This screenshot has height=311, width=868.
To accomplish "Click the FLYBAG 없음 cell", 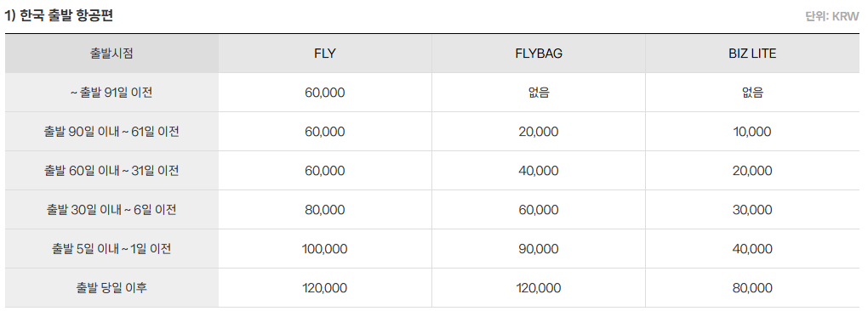I will [539, 93].
